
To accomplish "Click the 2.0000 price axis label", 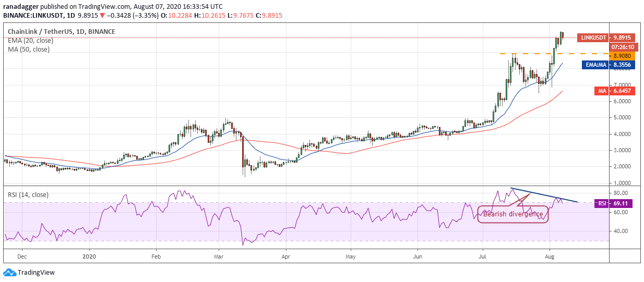I will click(623, 166).
